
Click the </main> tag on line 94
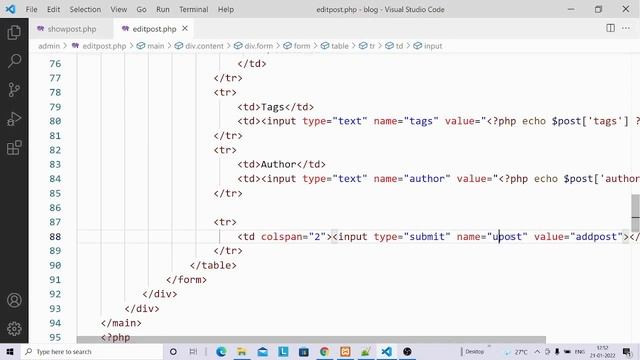121,323
